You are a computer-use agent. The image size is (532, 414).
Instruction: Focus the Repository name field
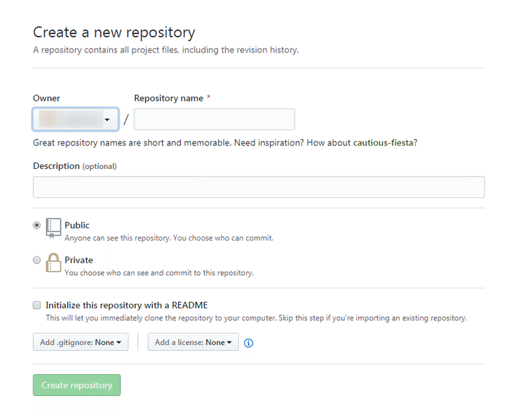[214, 120]
